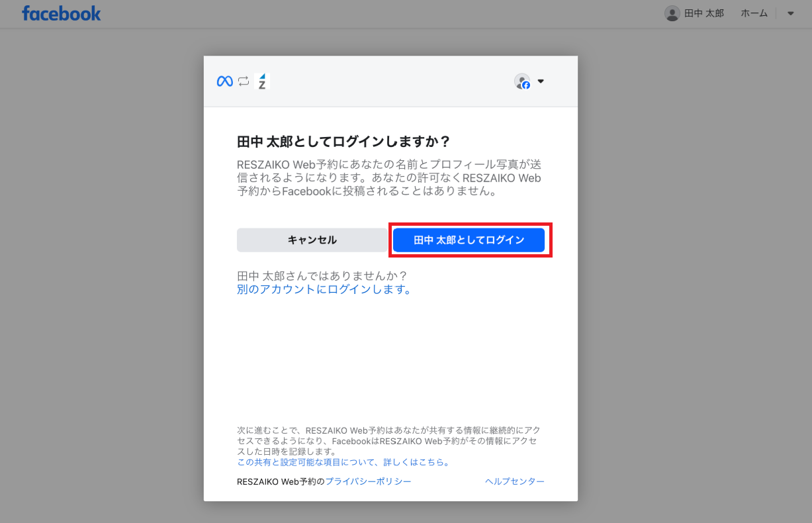Click the 次に進むことで footer disclaimer text

pos(388,440)
